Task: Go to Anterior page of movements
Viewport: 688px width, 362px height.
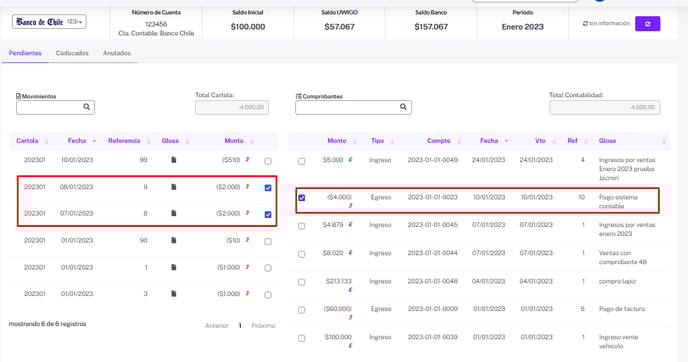Action: click(x=217, y=326)
